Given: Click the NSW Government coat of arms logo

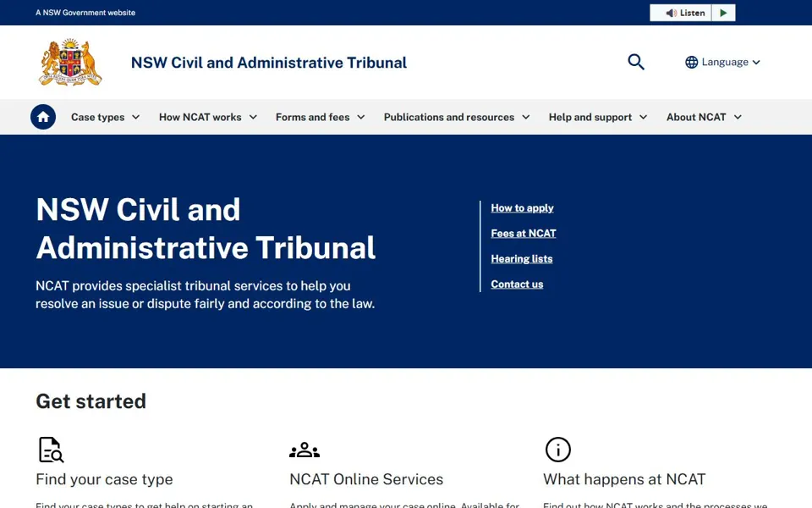Looking at the screenshot, I should pyautogui.click(x=70, y=62).
